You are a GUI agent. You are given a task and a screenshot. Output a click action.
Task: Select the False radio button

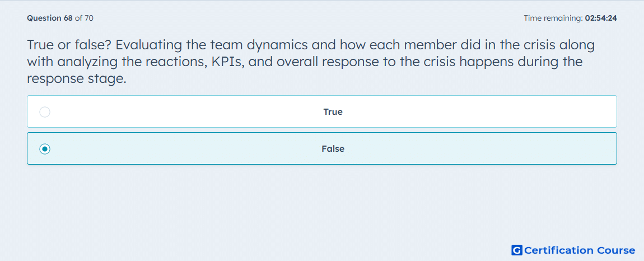45,149
